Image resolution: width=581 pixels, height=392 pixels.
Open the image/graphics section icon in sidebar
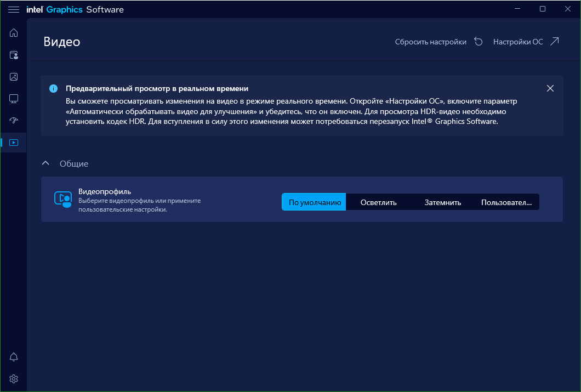[x=14, y=77]
